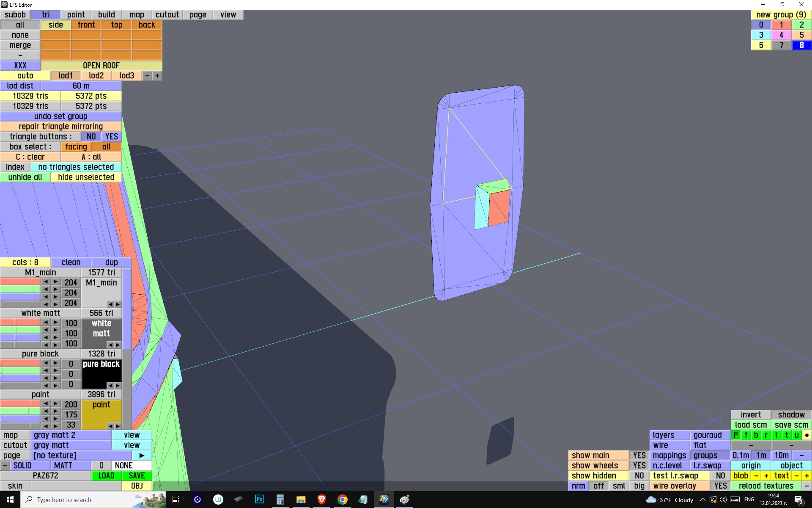Image resolution: width=812 pixels, height=508 pixels.
Task: Click repair triangle mirroring button
Action: click(60, 127)
